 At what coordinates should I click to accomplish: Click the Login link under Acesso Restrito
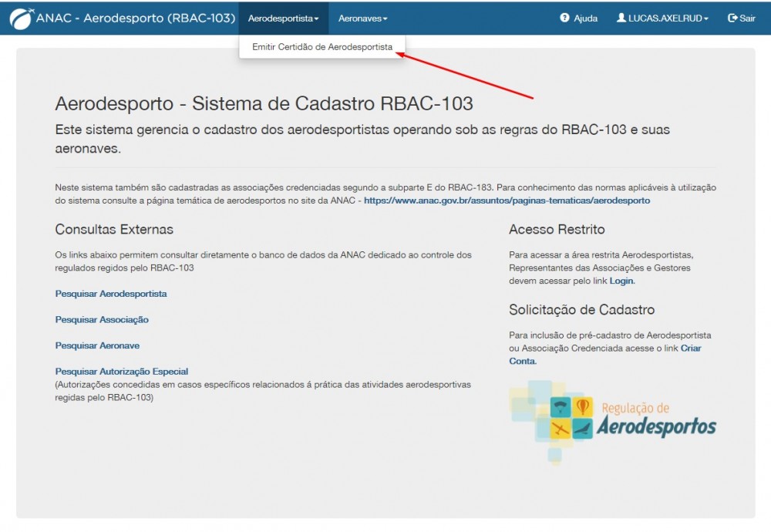coord(621,281)
